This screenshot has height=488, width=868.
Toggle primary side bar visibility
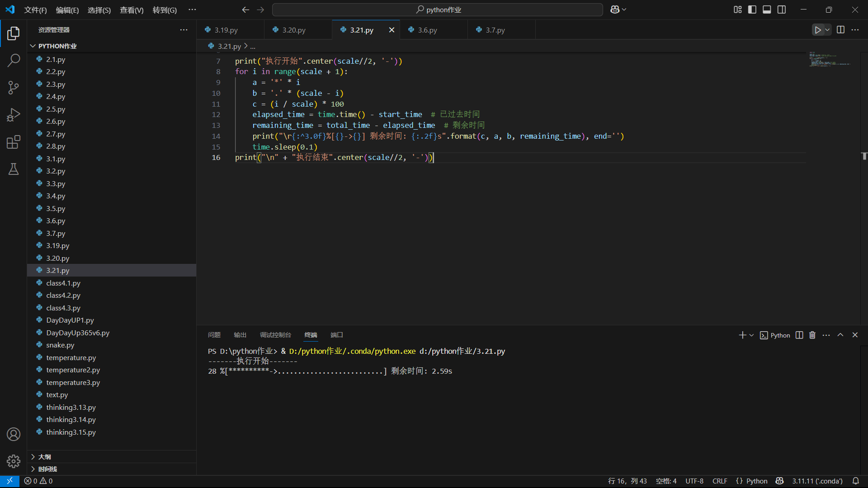pyautogui.click(x=752, y=9)
